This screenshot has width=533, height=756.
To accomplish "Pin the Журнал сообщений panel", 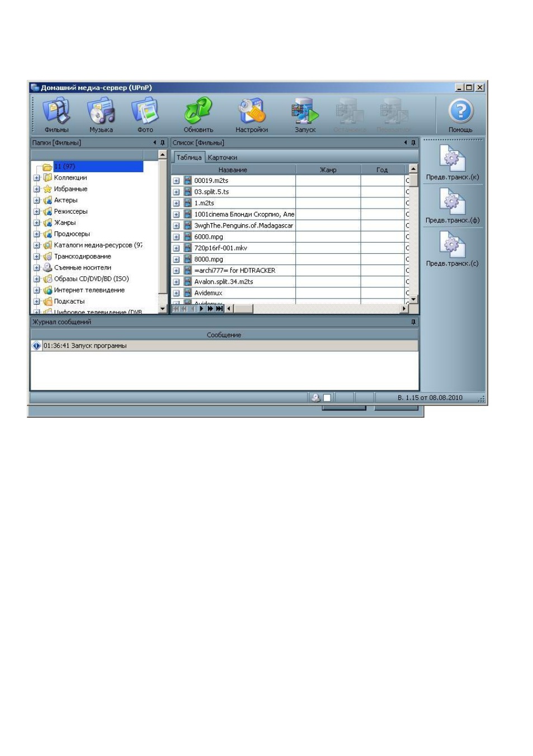I will (413, 322).
